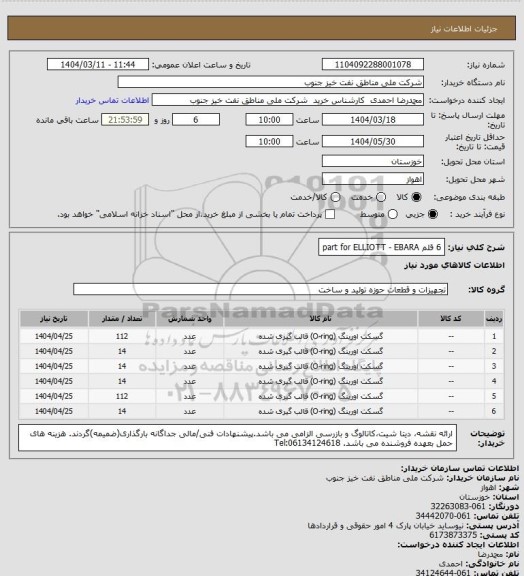Viewport: 524px width, 576px height.
Task: Click the need description field part for ELLIOTT - EBARA
Action: [381, 247]
